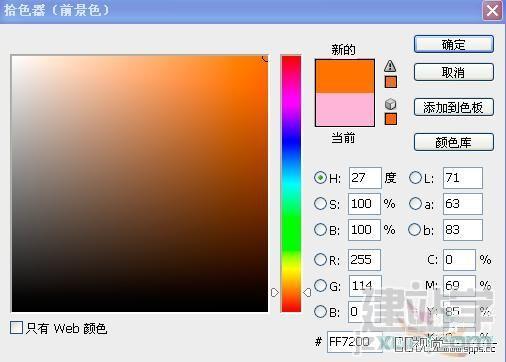This screenshot has width=506, height=362.
Task: Select the L lightness radio button
Action: 415,177
